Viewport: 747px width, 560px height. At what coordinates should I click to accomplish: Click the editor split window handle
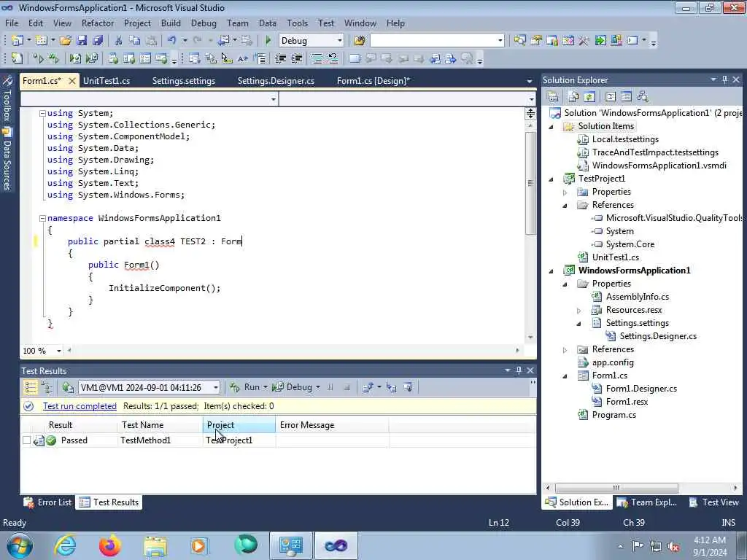tap(530, 113)
